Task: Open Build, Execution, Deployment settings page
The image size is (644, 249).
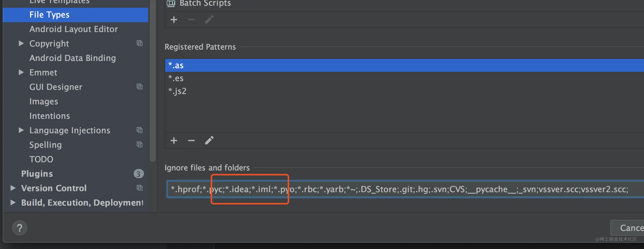Action: 82,203
